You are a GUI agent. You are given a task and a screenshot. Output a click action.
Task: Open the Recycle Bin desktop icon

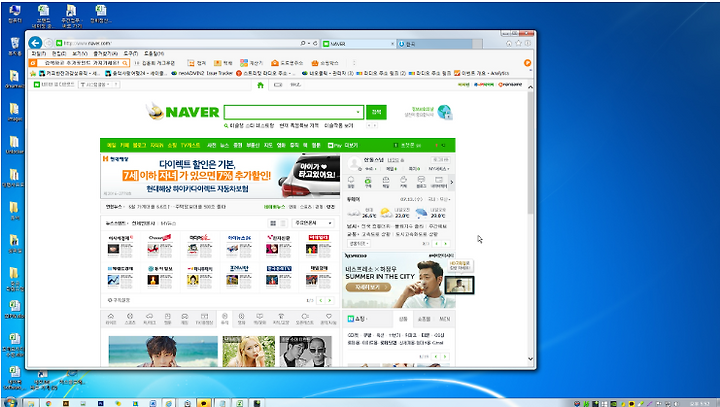[15, 46]
